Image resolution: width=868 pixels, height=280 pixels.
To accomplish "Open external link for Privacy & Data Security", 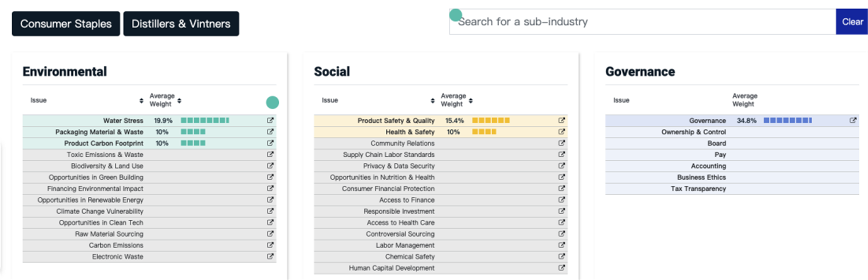I will [561, 166].
